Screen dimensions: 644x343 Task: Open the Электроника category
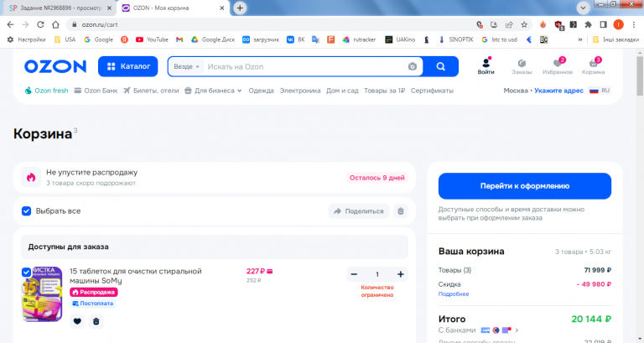tap(300, 91)
